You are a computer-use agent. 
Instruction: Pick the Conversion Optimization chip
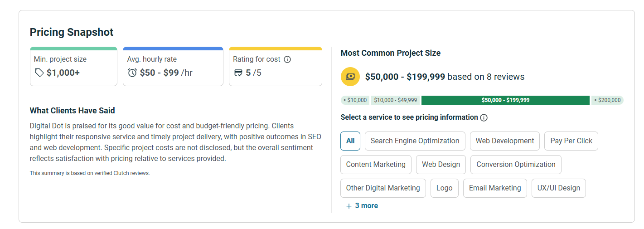click(516, 165)
